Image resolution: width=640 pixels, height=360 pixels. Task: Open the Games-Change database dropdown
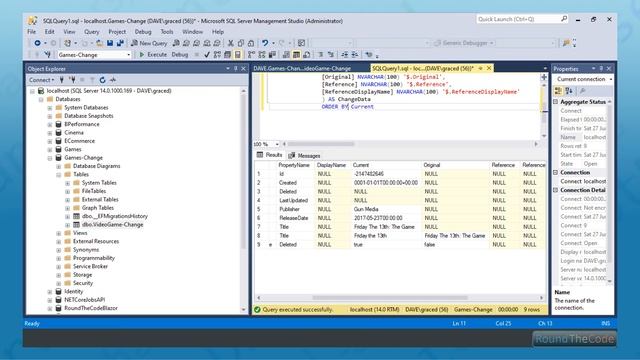(129, 55)
